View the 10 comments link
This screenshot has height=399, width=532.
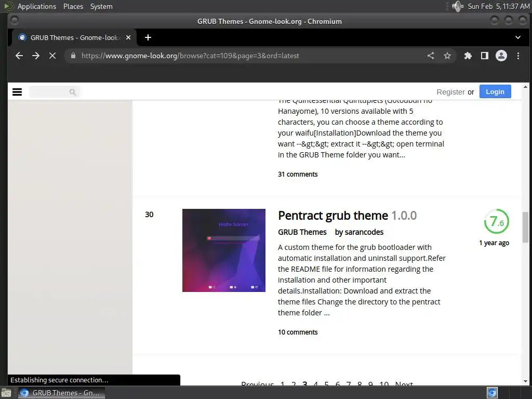pyautogui.click(x=298, y=332)
